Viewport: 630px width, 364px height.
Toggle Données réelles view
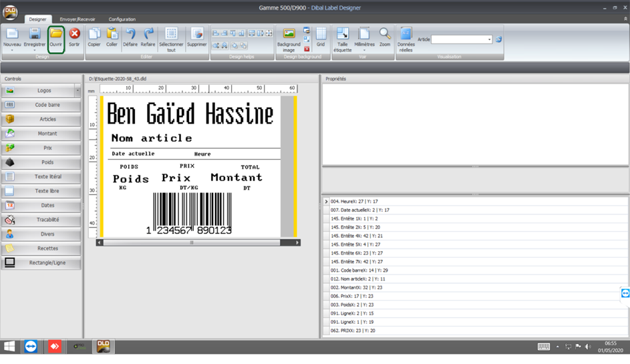[406, 35]
